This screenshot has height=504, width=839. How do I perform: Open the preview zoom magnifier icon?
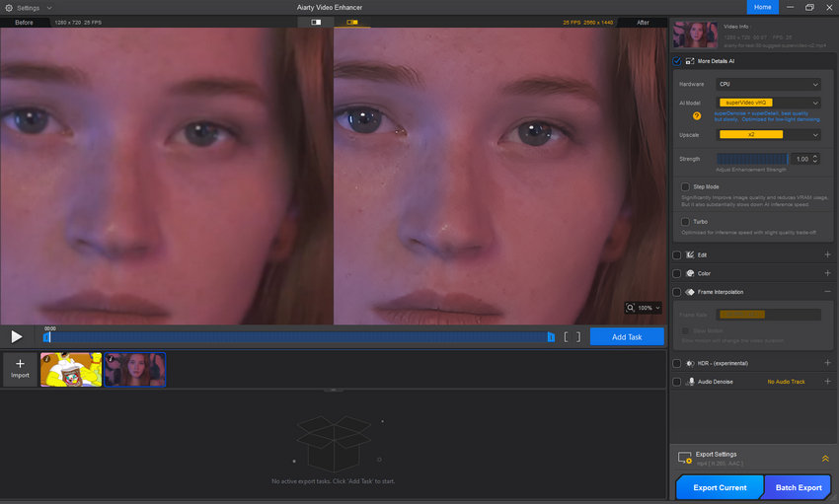[x=631, y=308]
